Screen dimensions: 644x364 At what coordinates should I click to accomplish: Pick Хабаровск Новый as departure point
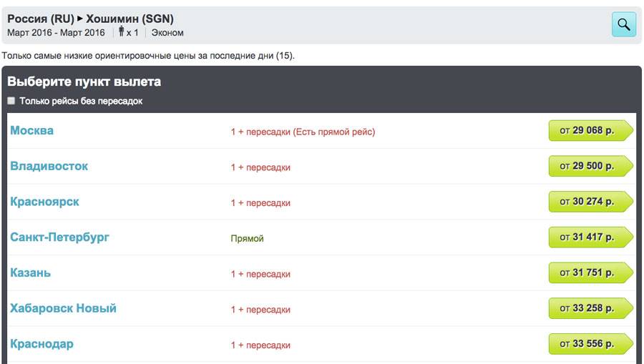pyautogui.click(x=63, y=308)
